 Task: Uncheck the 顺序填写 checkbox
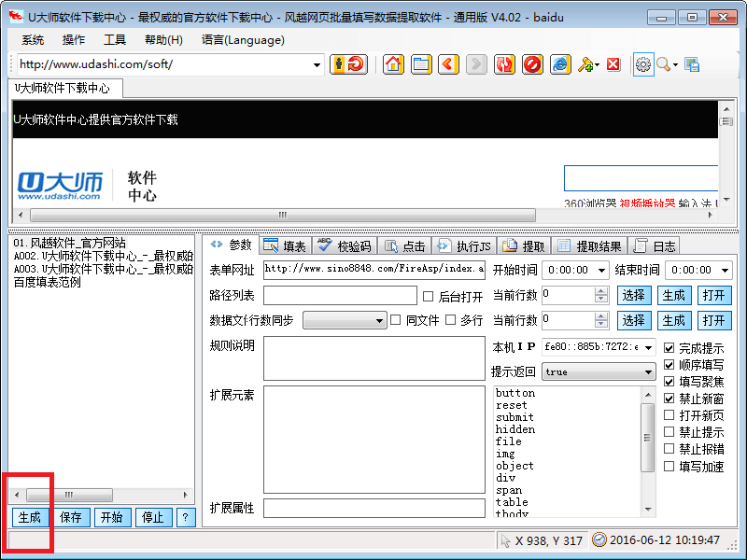click(x=669, y=365)
